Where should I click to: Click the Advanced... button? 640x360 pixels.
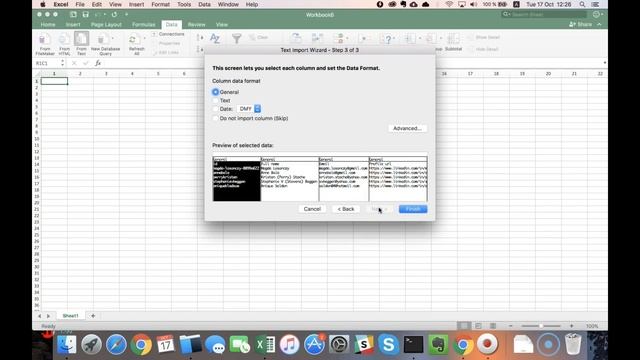(x=407, y=128)
